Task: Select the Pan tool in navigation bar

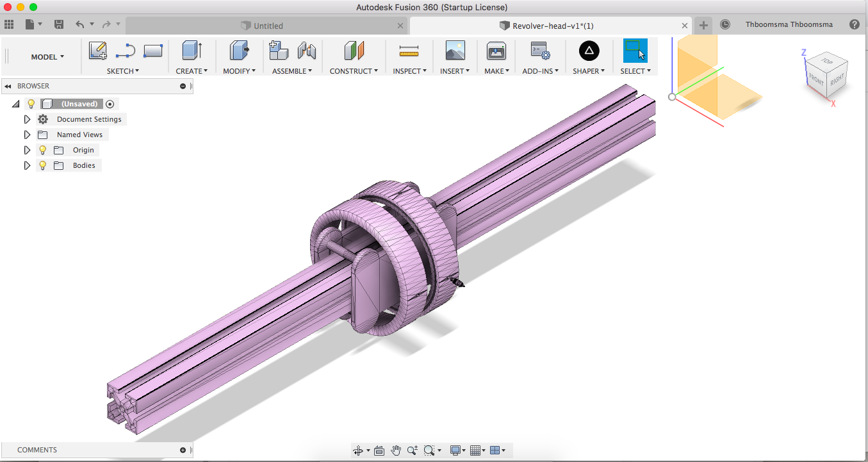Action: coord(396,450)
